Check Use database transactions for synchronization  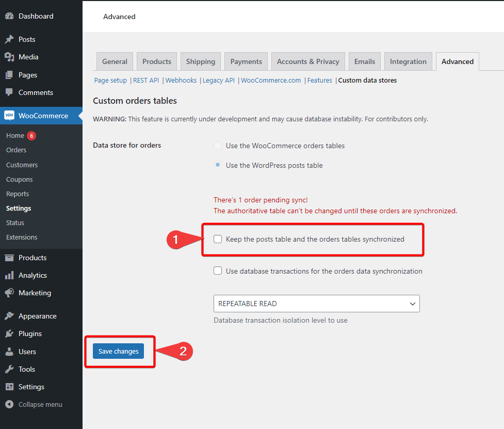(218, 271)
